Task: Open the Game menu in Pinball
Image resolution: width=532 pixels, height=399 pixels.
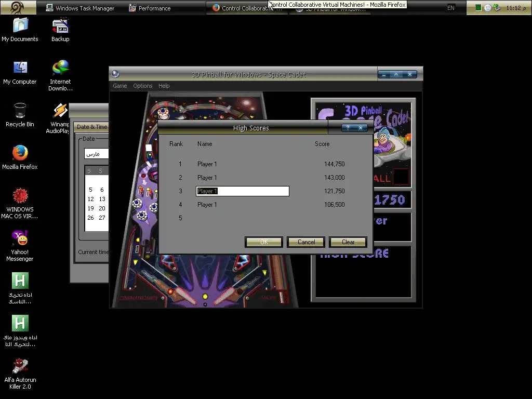Action: (x=120, y=86)
